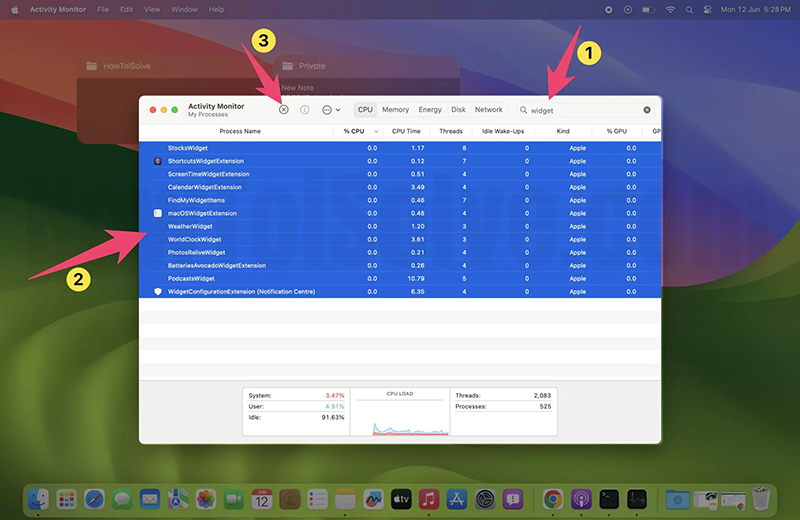The height and width of the screenshot is (520, 800).
Task: Select the WeatherWidget process
Action: [400, 227]
